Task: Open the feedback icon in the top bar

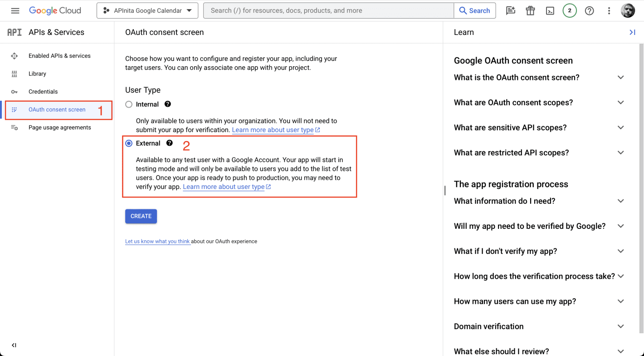Action: coord(510,10)
